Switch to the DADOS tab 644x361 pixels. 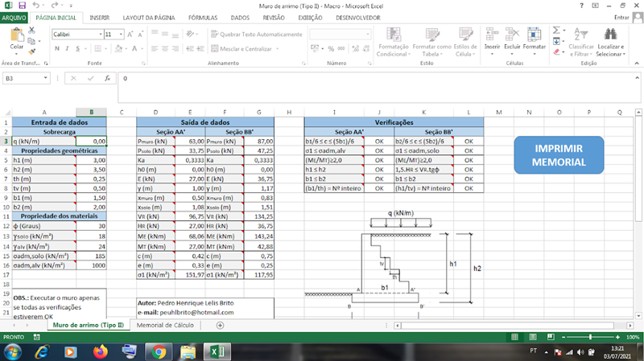pyautogui.click(x=240, y=18)
